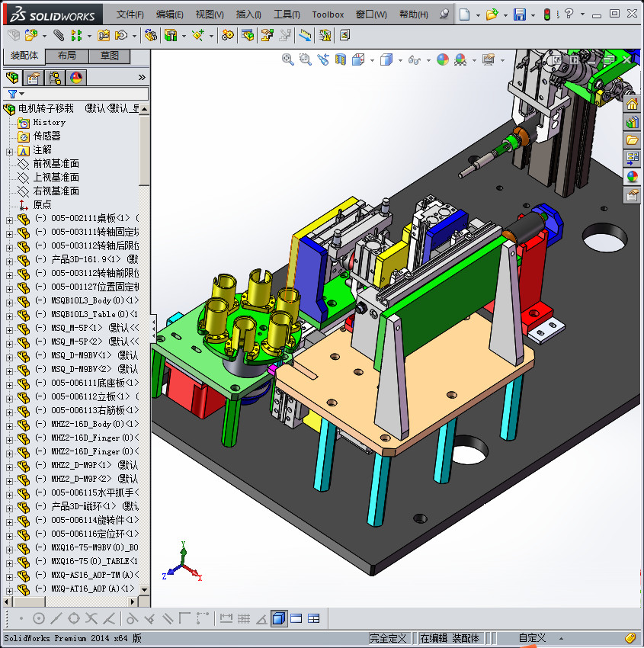Expand the MSQB10L3_Body component node

[x=9, y=303]
